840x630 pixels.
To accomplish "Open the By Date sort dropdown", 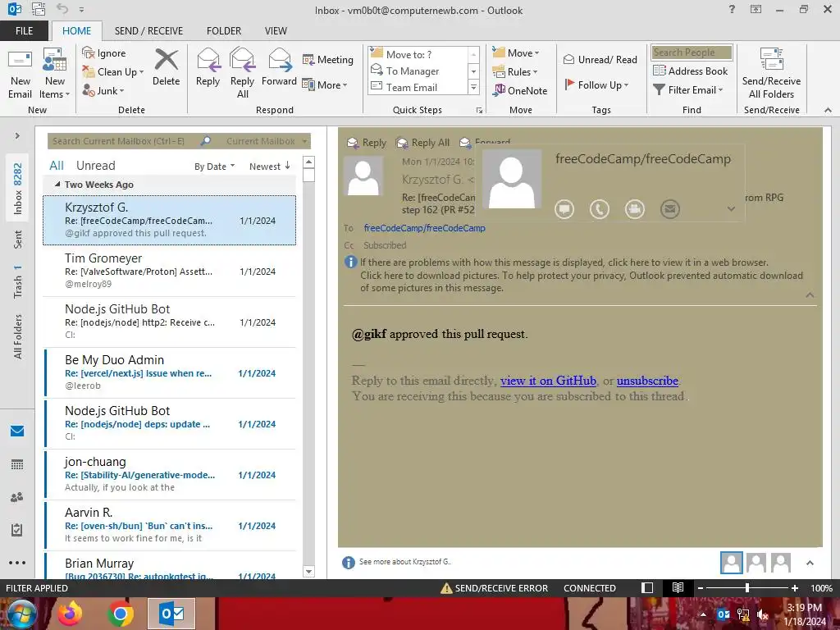I will [x=214, y=167].
